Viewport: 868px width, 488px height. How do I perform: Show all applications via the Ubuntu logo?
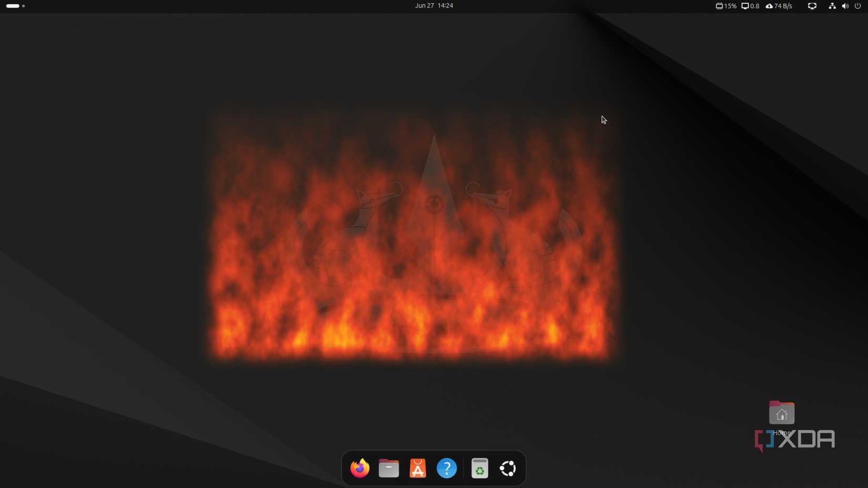[507, 468]
